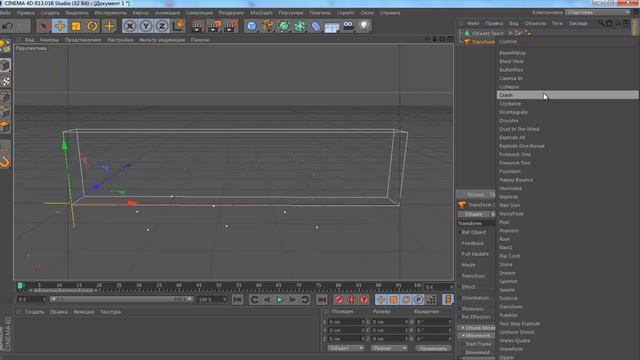Screen dimensions: 640x360
Task: Open Render Settings icon
Action: click(x=231, y=26)
